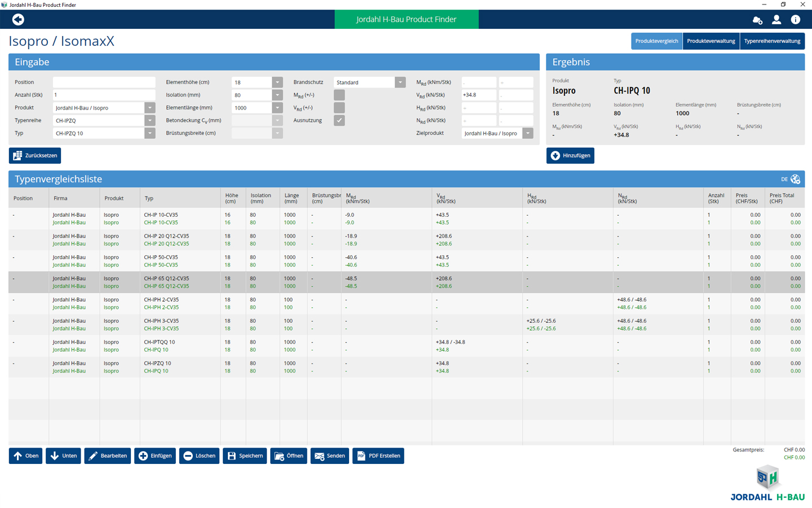Expand the Typenreihe dropdown
Viewport: 812px width, 508px height.
(x=149, y=120)
